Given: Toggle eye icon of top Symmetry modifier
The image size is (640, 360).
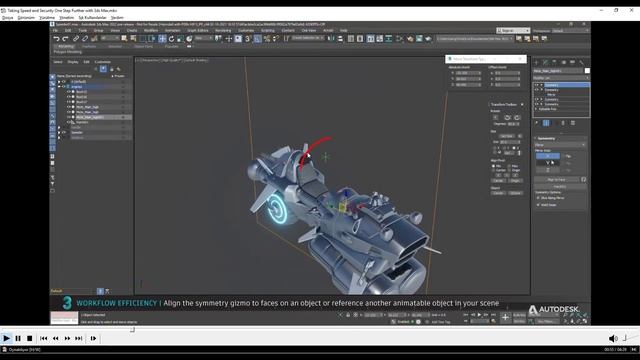Looking at the screenshot, I should 537,85.
